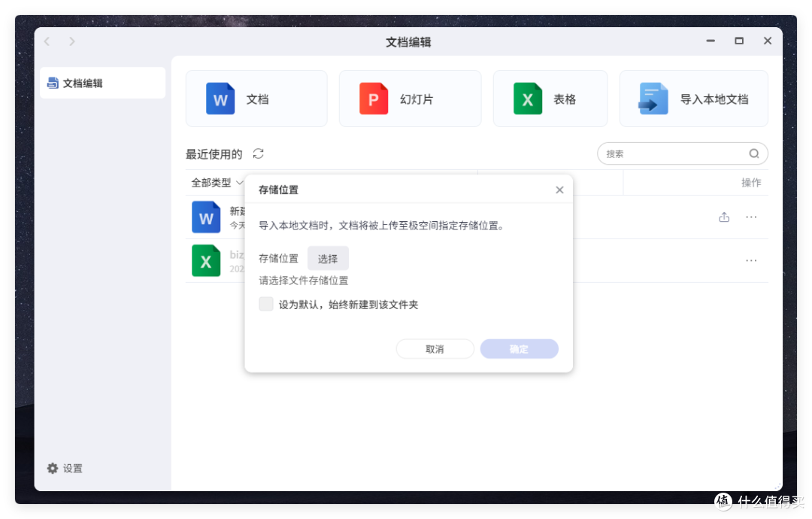
Task: Create a new spreadsheet (表格)
Action: (x=550, y=99)
